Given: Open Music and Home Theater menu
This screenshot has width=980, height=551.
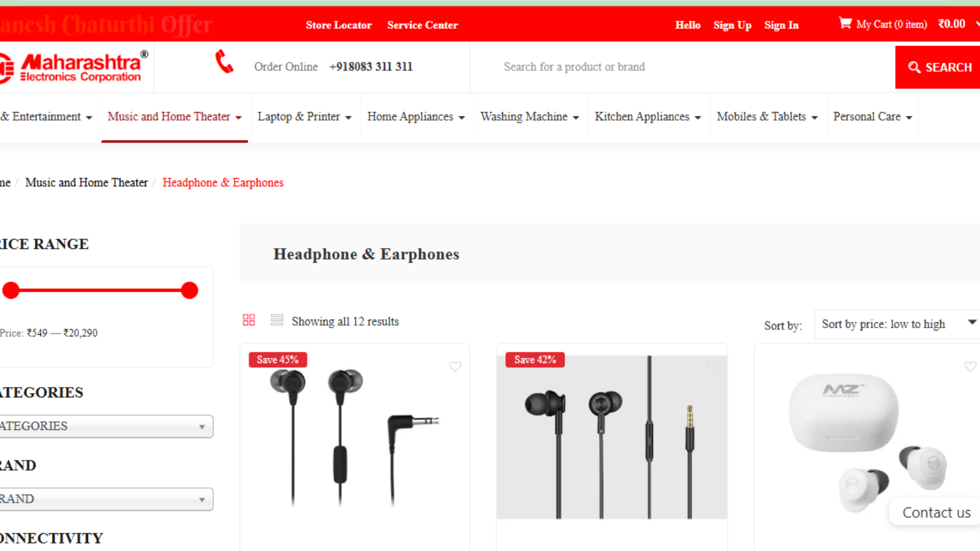Looking at the screenshot, I should click(175, 117).
